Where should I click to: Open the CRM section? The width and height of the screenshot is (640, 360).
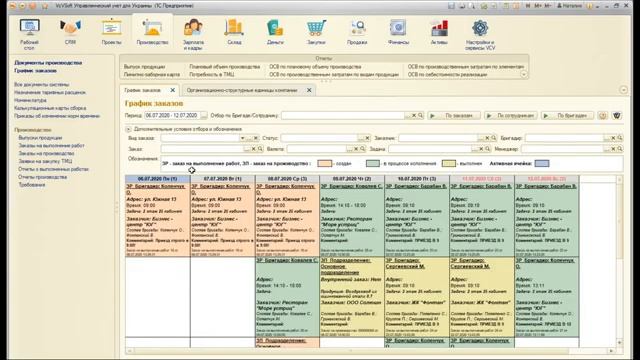pyautogui.click(x=70, y=32)
